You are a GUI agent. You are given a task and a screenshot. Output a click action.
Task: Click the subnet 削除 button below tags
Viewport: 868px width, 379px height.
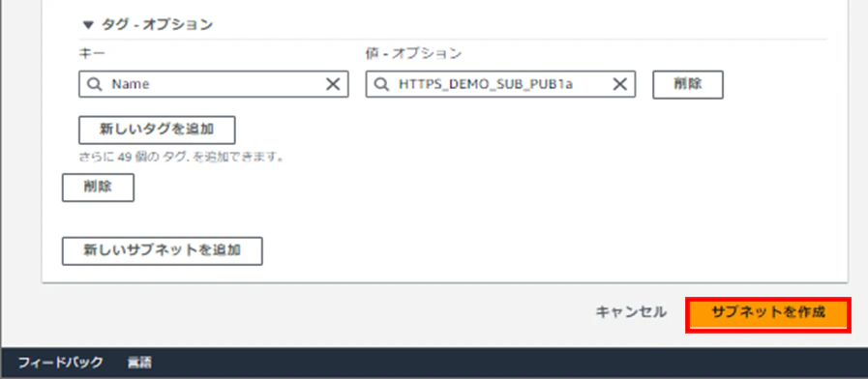click(x=98, y=188)
